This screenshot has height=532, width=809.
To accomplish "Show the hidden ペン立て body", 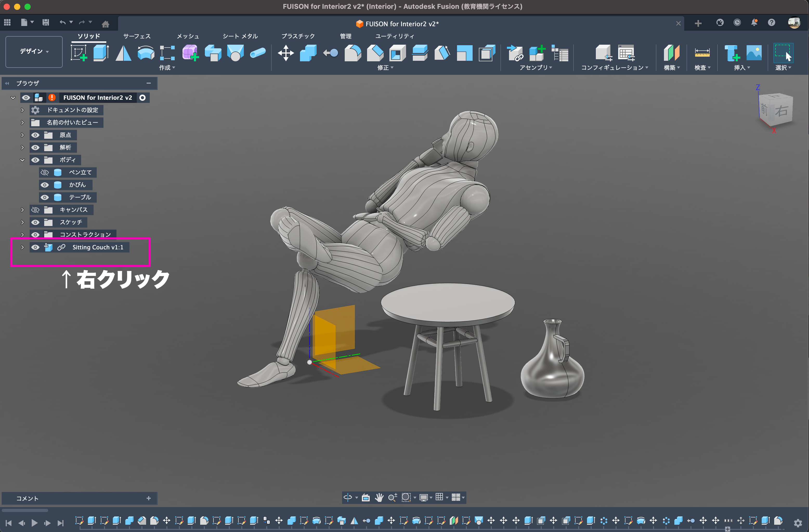I will tap(44, 172).
